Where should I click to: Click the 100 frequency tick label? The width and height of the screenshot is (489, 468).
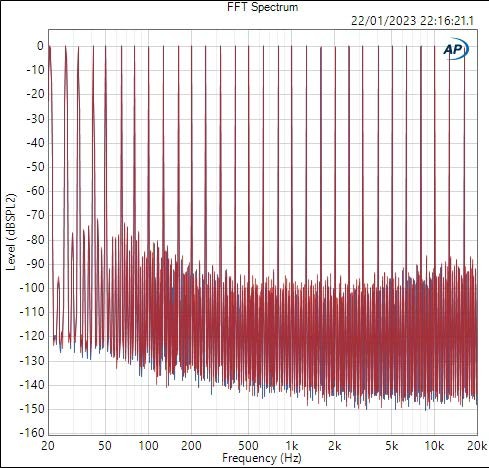[148, 446]
